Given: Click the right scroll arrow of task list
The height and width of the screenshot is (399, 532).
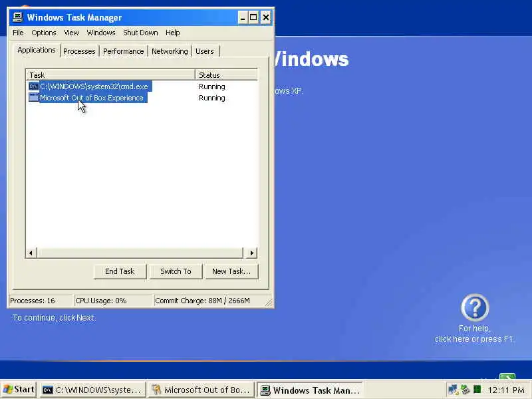Looking at the screenshot, I should coord(251,253).
